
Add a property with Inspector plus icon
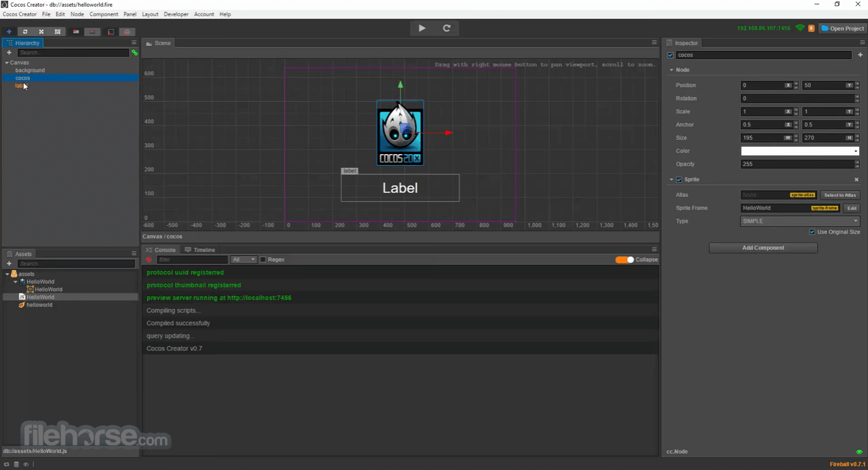[x=860, y=55]
